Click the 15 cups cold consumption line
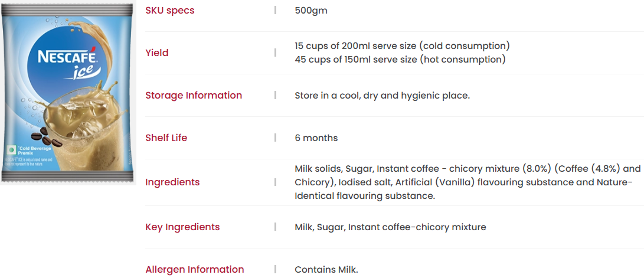 point(403,45)
